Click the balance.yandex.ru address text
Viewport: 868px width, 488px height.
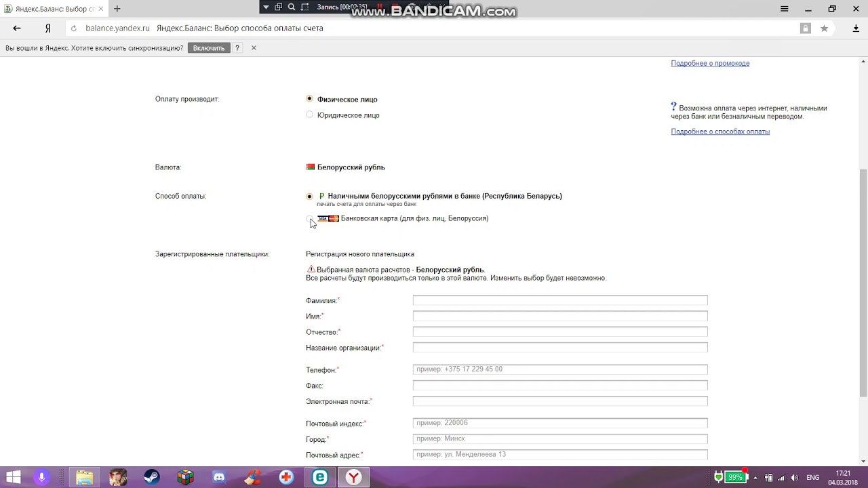(x=117, y=28)
